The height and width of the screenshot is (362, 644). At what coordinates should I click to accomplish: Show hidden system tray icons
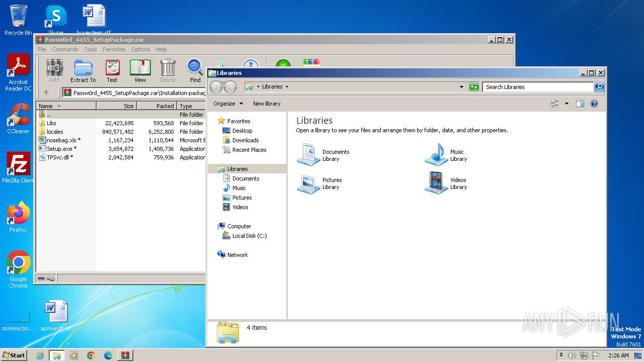561,355
